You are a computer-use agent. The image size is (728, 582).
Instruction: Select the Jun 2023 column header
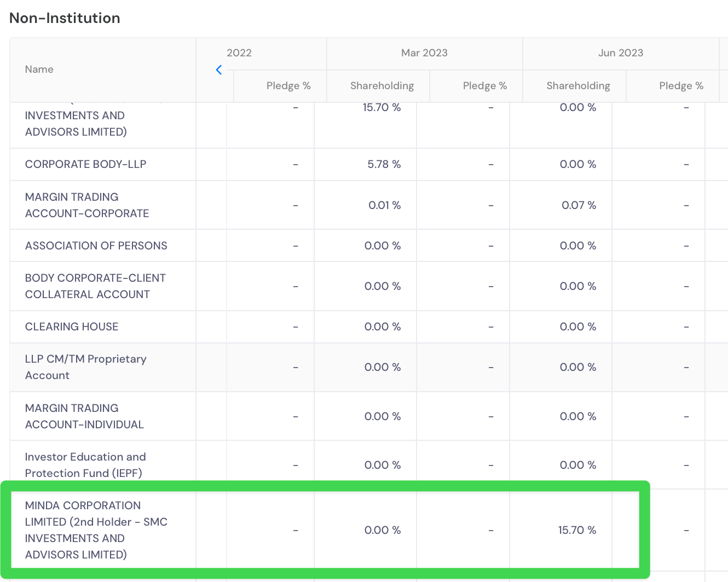(621, 53)
